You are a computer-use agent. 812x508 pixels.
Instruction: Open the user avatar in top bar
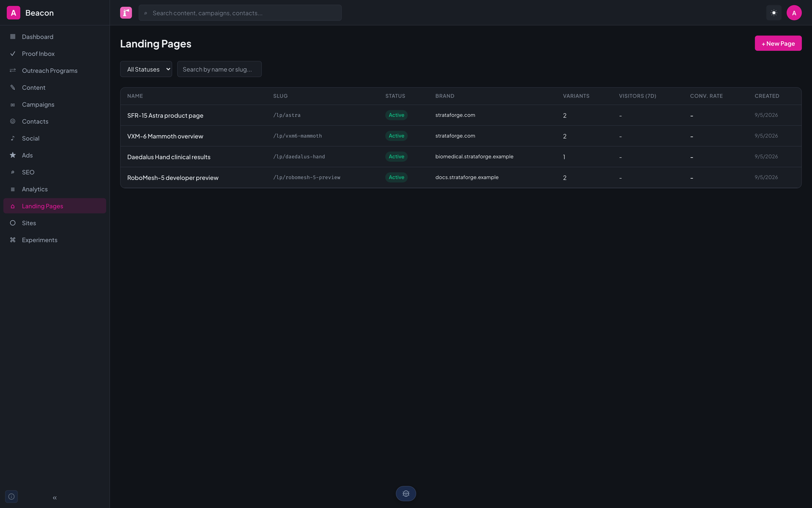(x=794, y=12)
